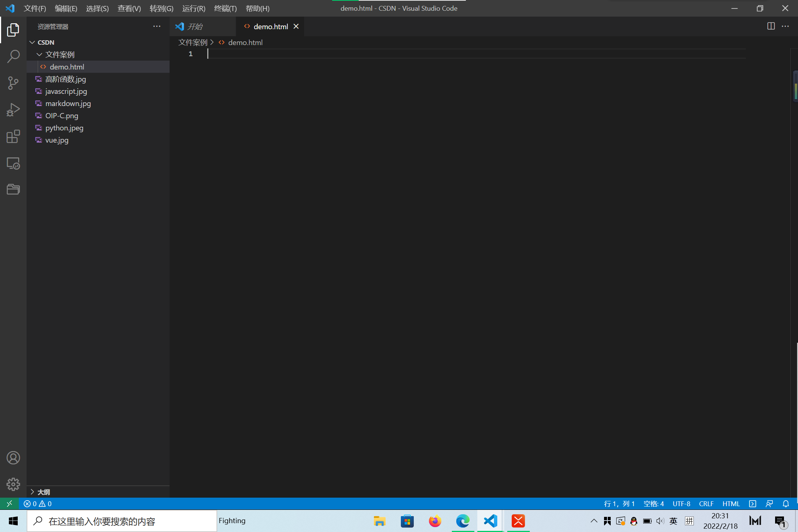Select vue.jpg in the explorer

(x=56, y=140)
